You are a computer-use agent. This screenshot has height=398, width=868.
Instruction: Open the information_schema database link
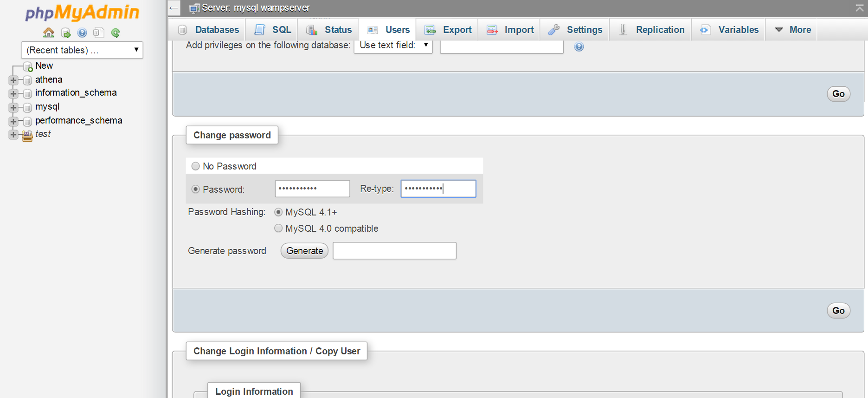pyautogui.click(x=76, y=92)
